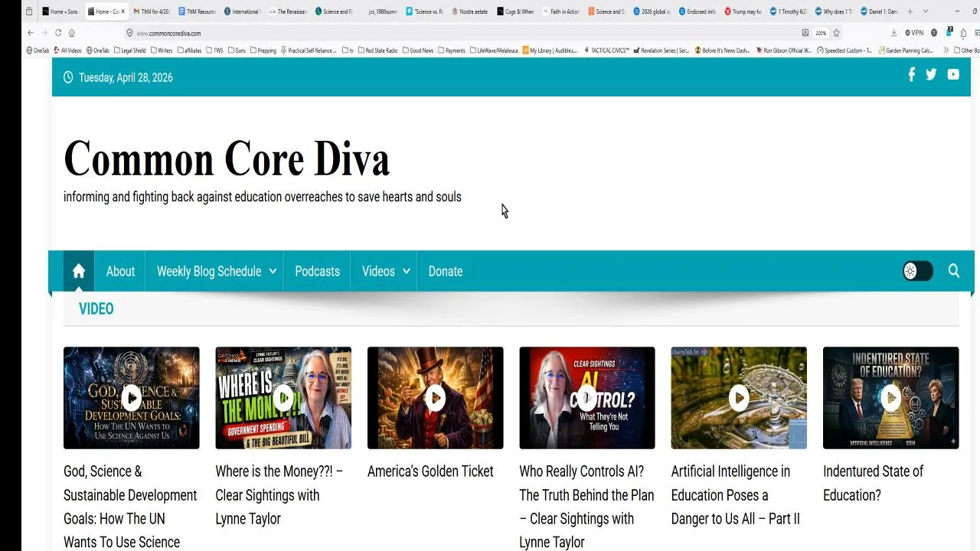Open the Guns bookmark folder
The image size is (980, 551).
(237, 51)
